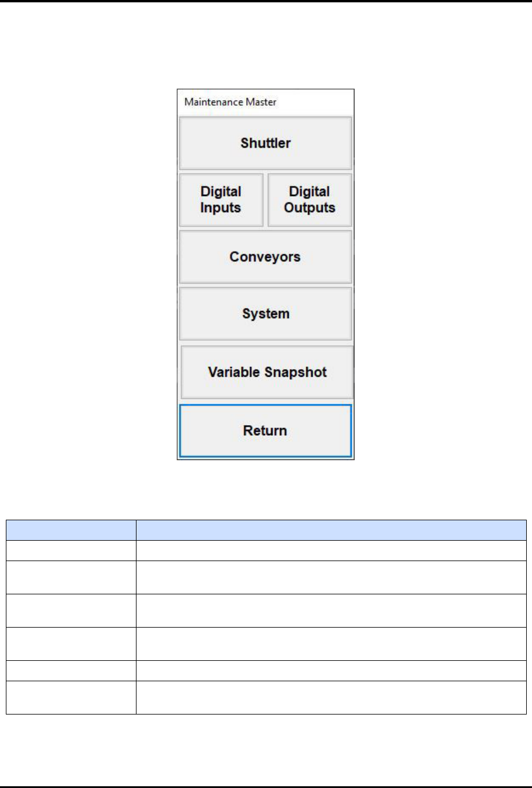Open the System maintenance page

(265, 314)
